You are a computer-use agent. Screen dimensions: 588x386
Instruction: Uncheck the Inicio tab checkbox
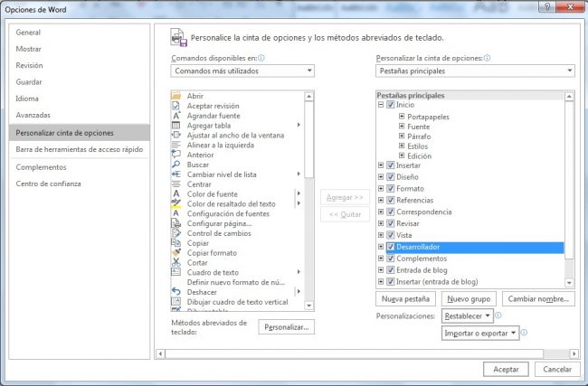click(x=391, y=105)
